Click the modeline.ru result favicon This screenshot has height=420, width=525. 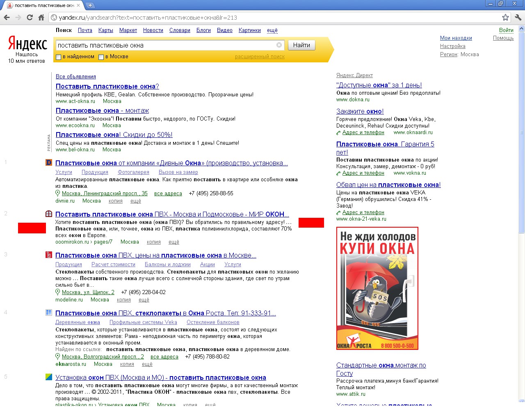click(x=48, y=255)
